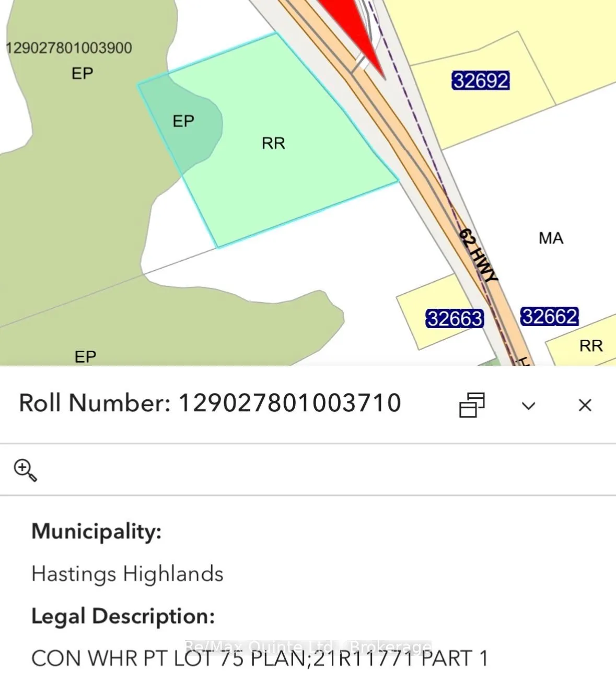
Task: Click the EP area at bottom left
Action: (85, 356)
